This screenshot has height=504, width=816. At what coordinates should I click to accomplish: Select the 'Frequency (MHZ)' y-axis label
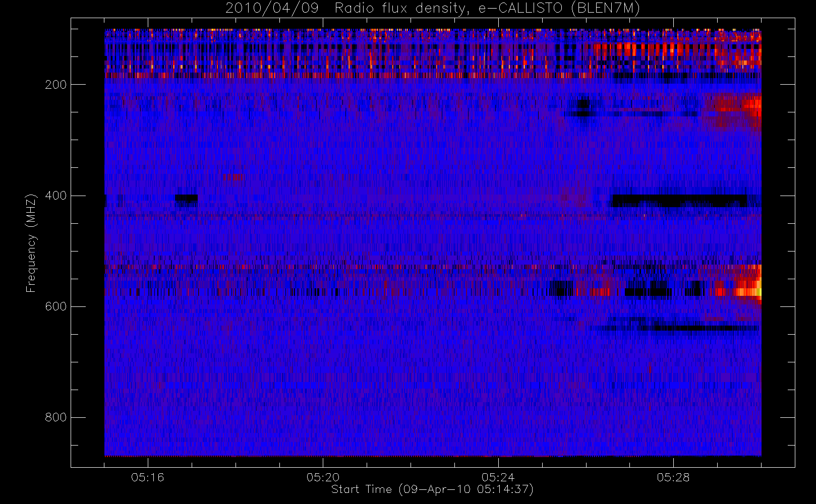[31, 242]
